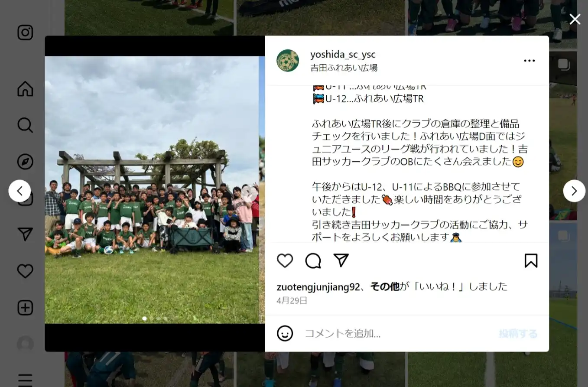Open comment bubble icon on post
588x387 pixels.
(x=313, y=260)
